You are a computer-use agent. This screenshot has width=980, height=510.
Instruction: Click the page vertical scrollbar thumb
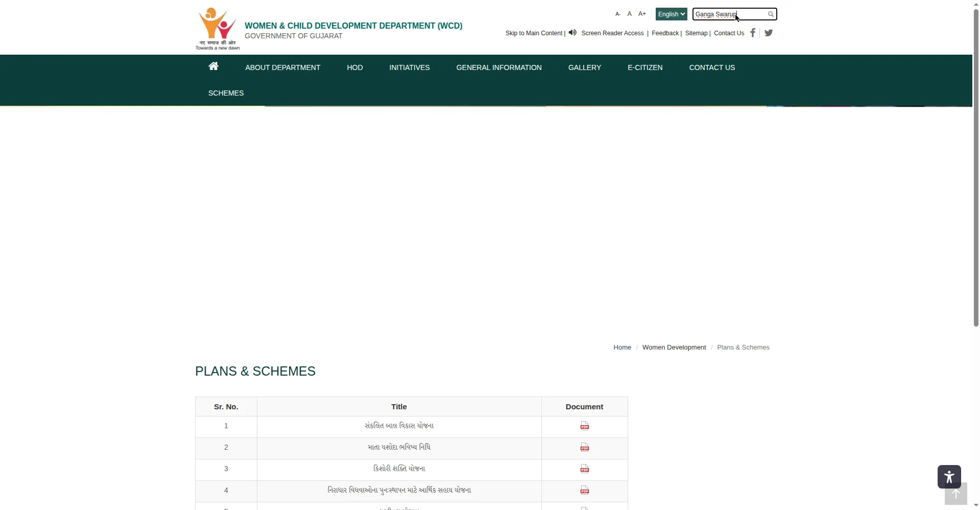click(x=976, y=168)
